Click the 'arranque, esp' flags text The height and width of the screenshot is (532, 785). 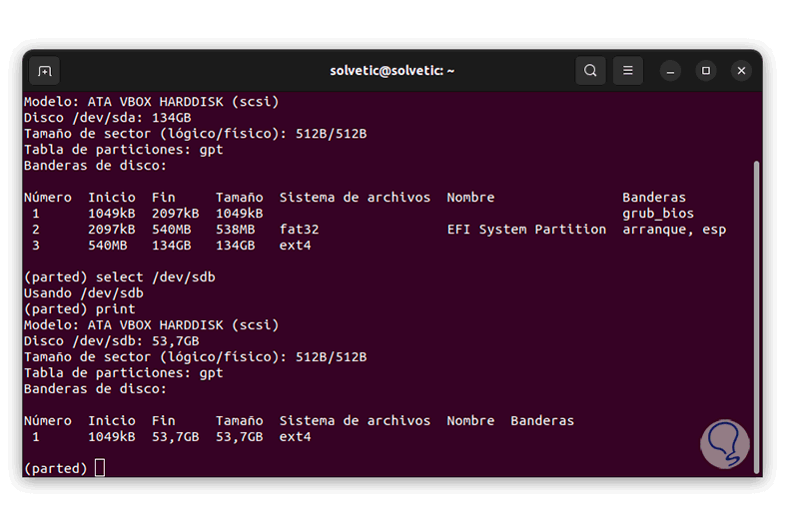pos(674,230)
